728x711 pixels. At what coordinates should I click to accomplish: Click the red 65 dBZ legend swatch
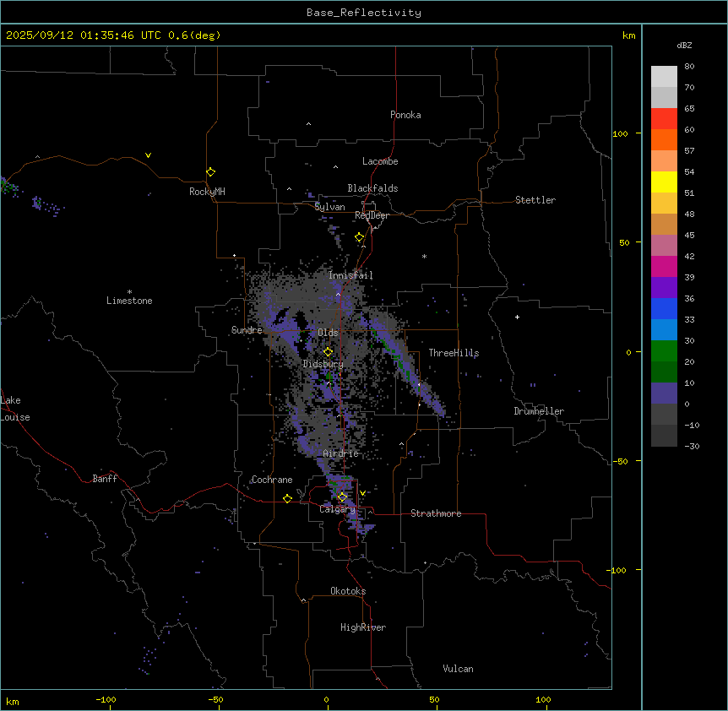pyautogui.click(x=664, y=118)
